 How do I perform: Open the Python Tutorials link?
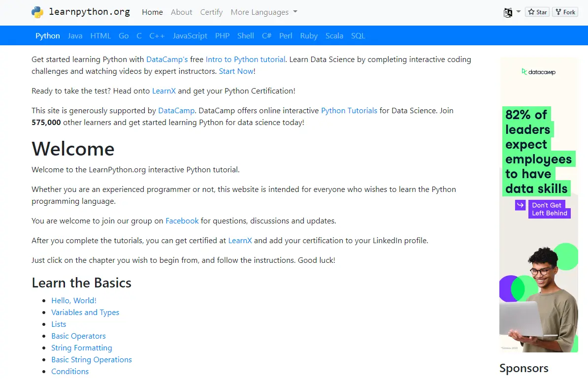tap(349, 111)
